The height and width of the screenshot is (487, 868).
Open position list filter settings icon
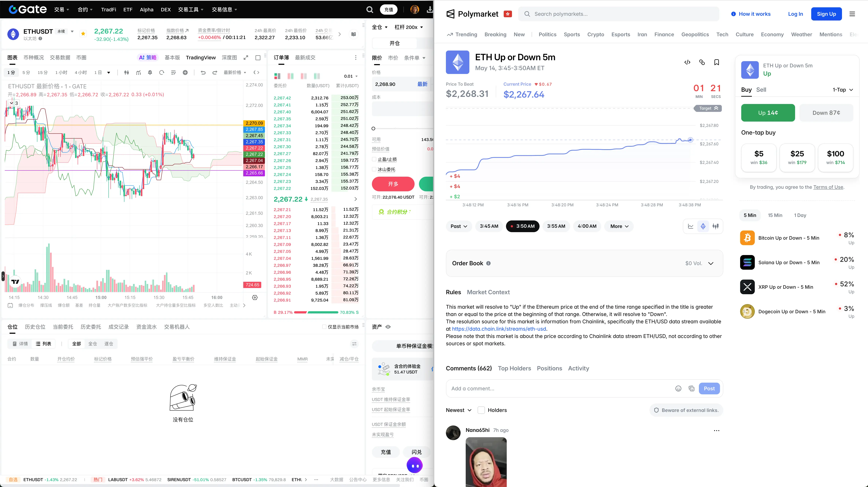354,343
